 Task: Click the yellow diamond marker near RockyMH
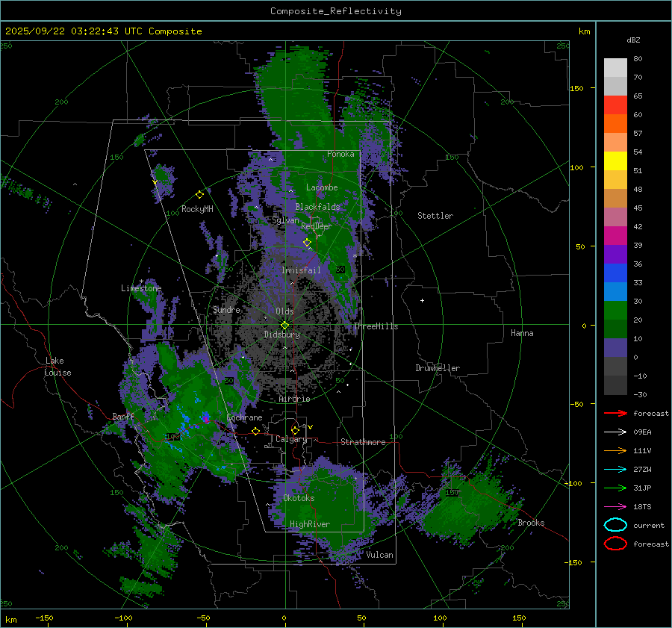click(x=199, y=194)
